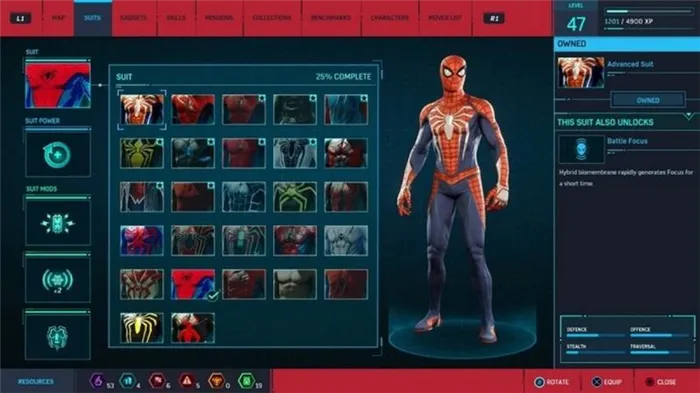
Task: Click the Equip button
Action: coord(607,382)
